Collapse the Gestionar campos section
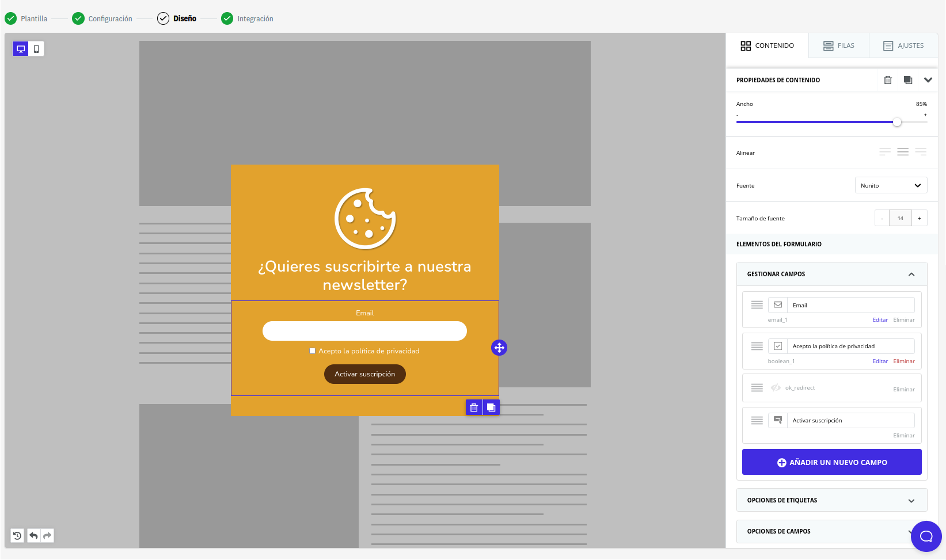946x560 pixels. pos(911,275)
